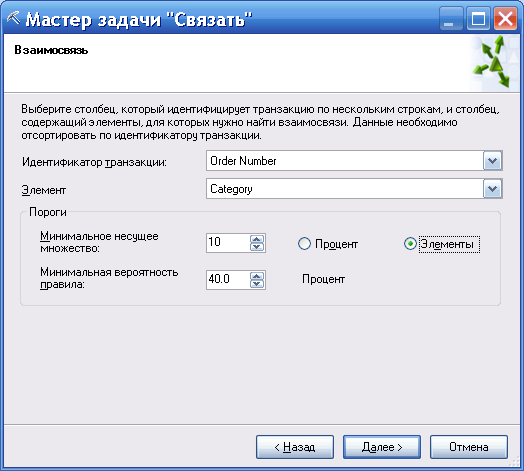The width and height of the screenshot is (524, 471).
Task: Click the Элемент label
Action: 44,190
